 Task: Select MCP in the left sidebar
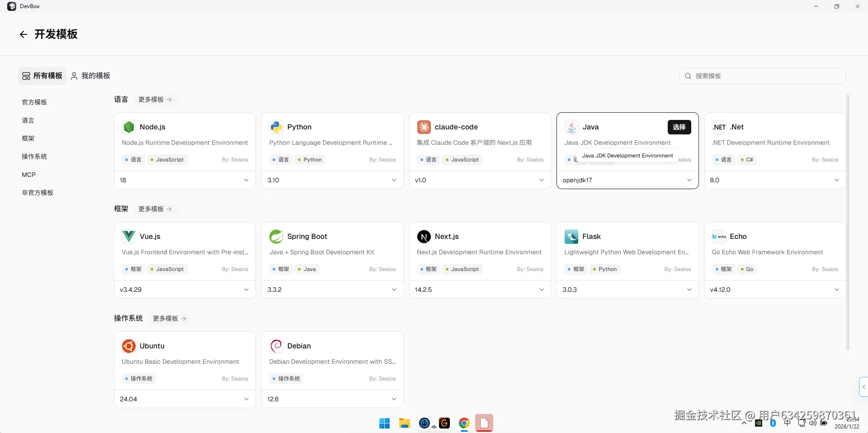point(28,175)
